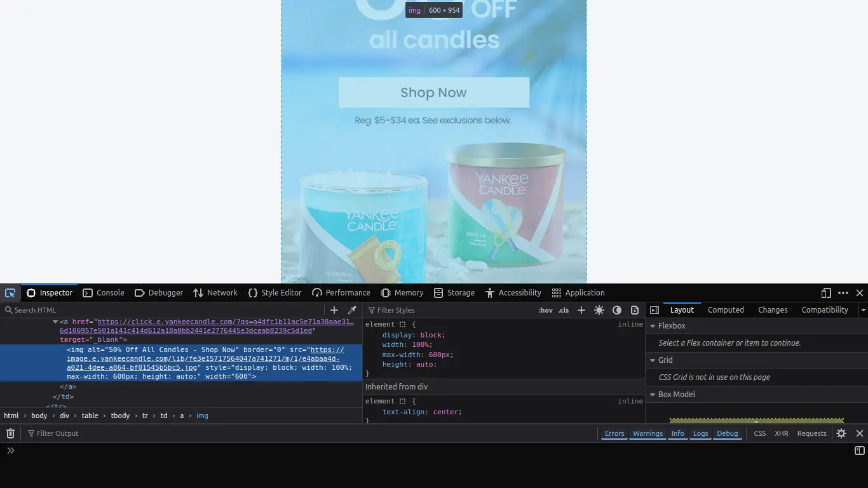868x488 pixels.
Task: Toggle the CSS console filter
Action: pyautogui.click(x=760, y=433)
